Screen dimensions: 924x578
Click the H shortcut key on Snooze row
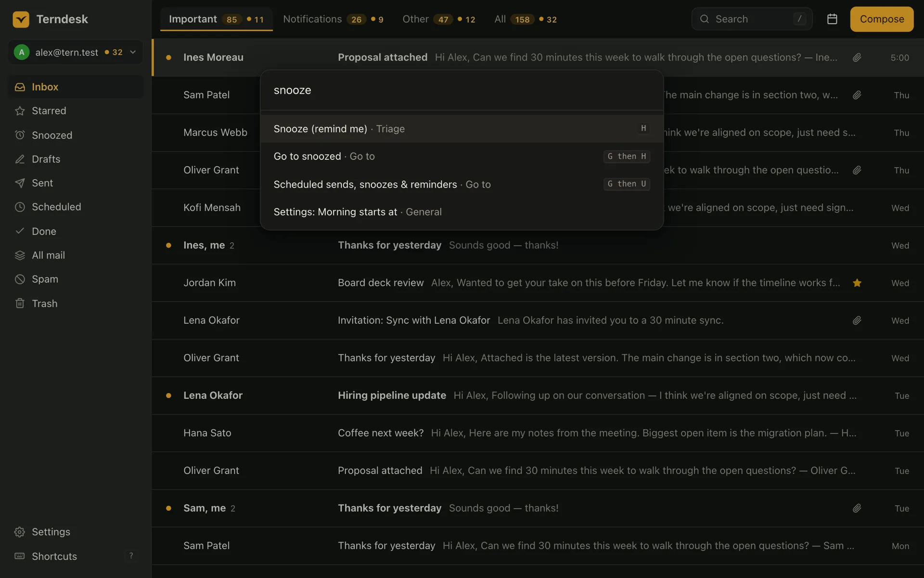coord(643,128)
